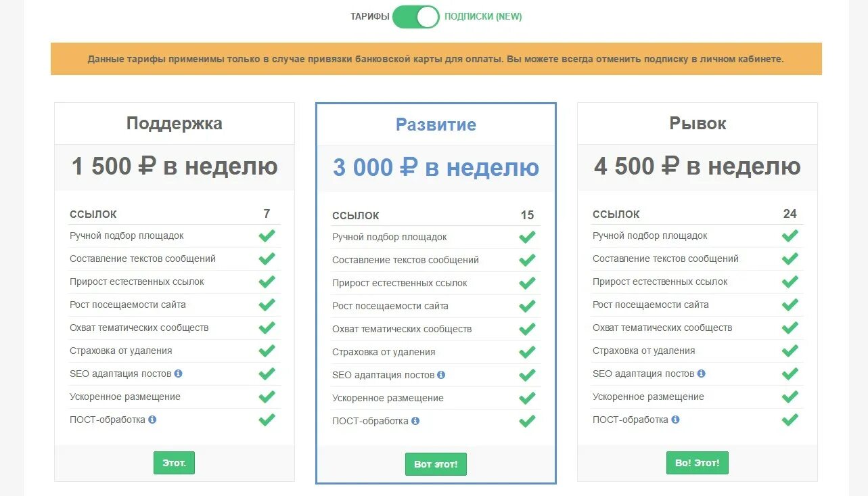Screen dimensions: 868x496
Task: Click the orange bank card notice banner
Action: pyautogui.click(x=436, y=59)
